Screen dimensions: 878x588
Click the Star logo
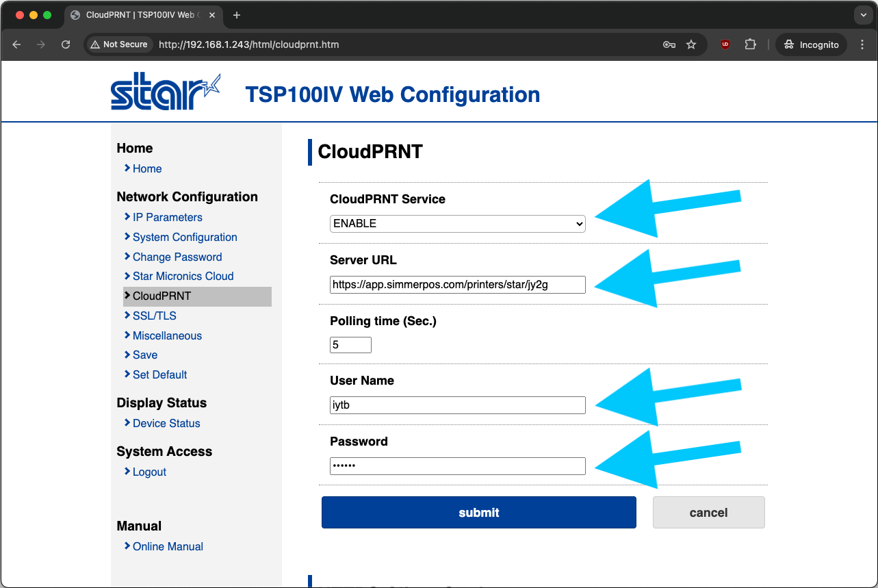[x=165, y=92]
